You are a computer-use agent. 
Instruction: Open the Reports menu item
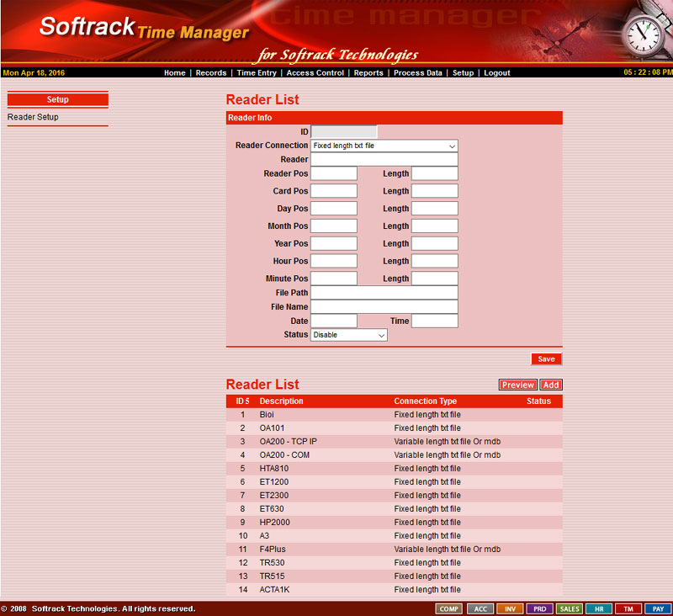368,73
